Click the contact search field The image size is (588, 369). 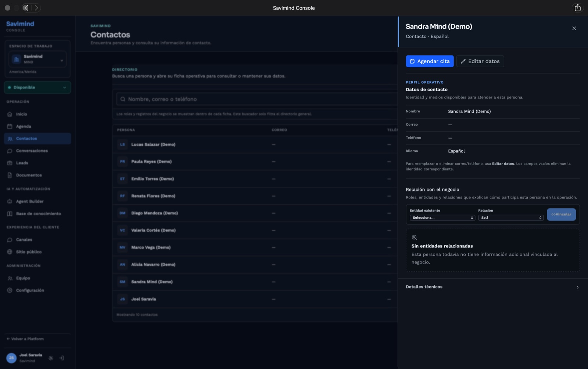point(257,99)
